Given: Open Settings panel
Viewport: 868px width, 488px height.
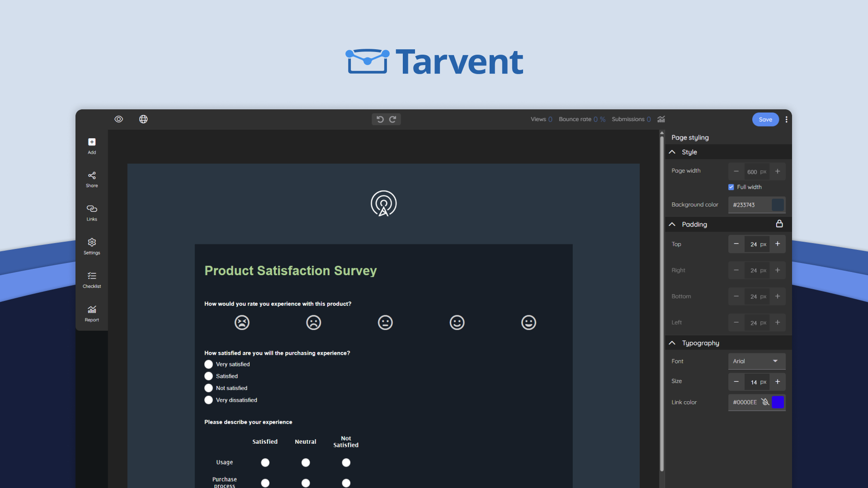Looking at the screenshot, I should [x=92, y=245].
